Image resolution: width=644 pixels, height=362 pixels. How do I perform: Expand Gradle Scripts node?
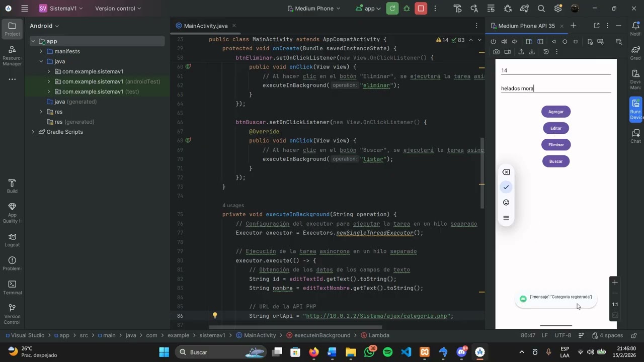33,132
